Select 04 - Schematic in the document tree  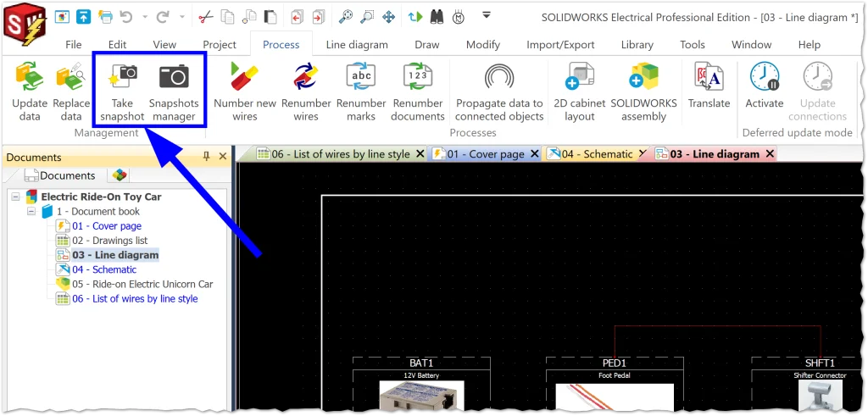[103, 269]
